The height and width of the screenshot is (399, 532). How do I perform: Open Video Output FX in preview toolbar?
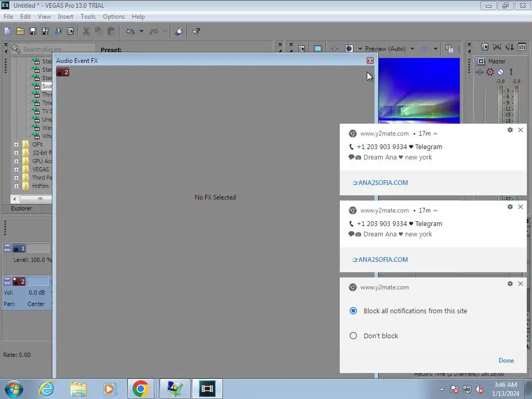[335, 48]
